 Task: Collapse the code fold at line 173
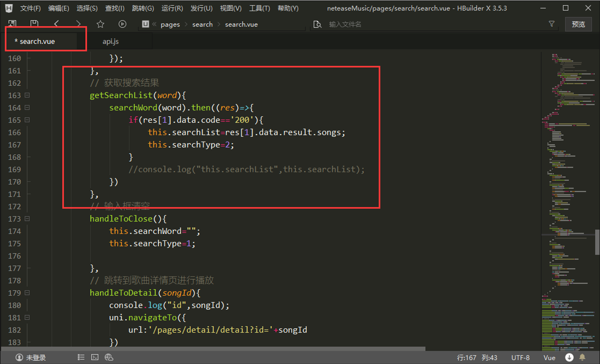[x=27, y=219]
